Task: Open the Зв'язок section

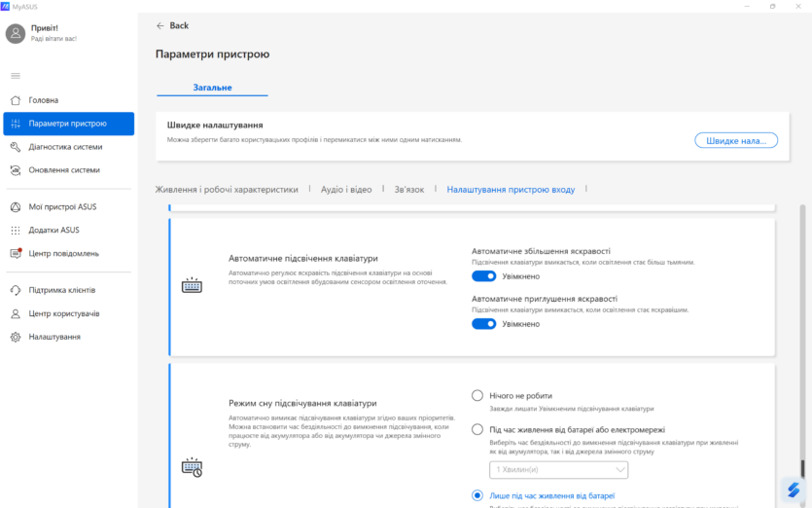Action: [409, 190]
